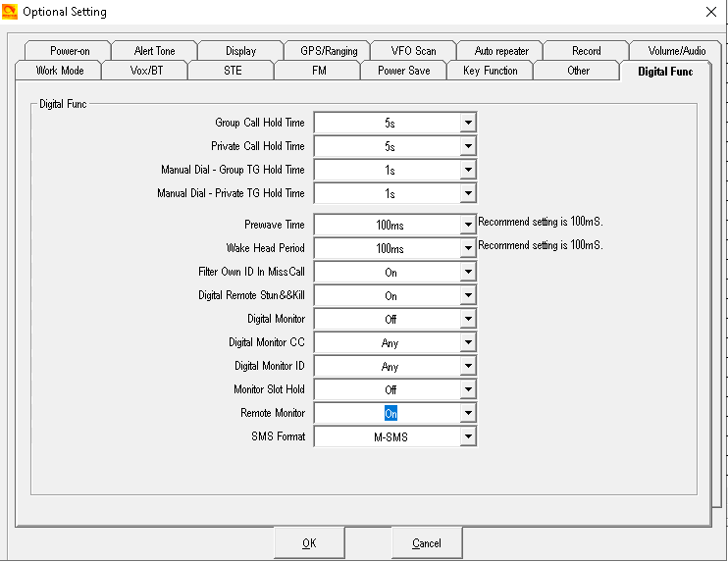The width and height of the screenshot is (728, 562).
Task: Open the SMS Format dropdown
Action: (x=468, y=436)
